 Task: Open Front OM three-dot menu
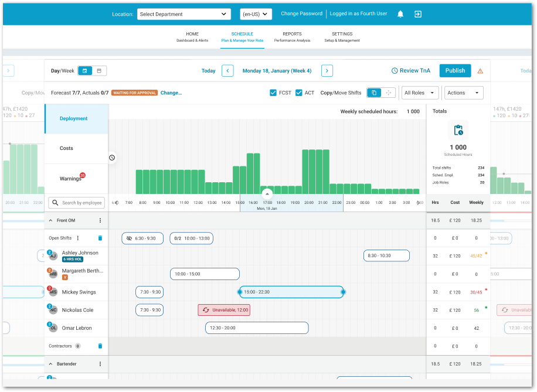[x=100, y=220]
